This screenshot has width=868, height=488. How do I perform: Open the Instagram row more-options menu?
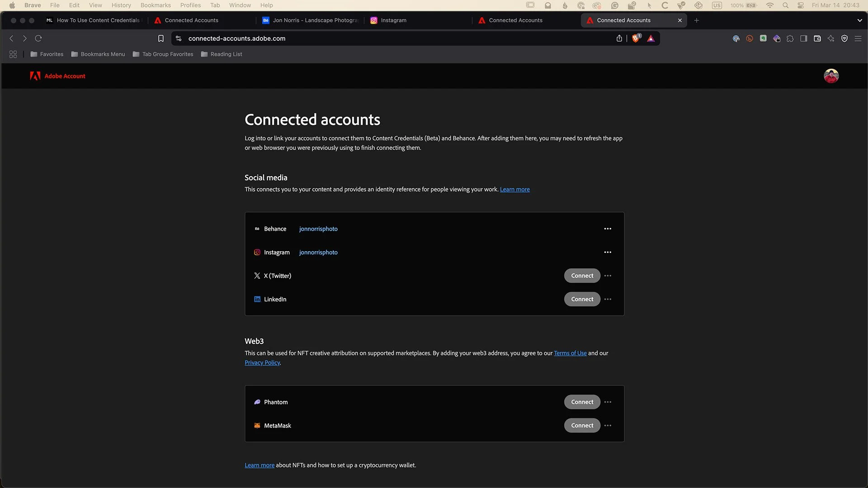(x=608, y=252)
